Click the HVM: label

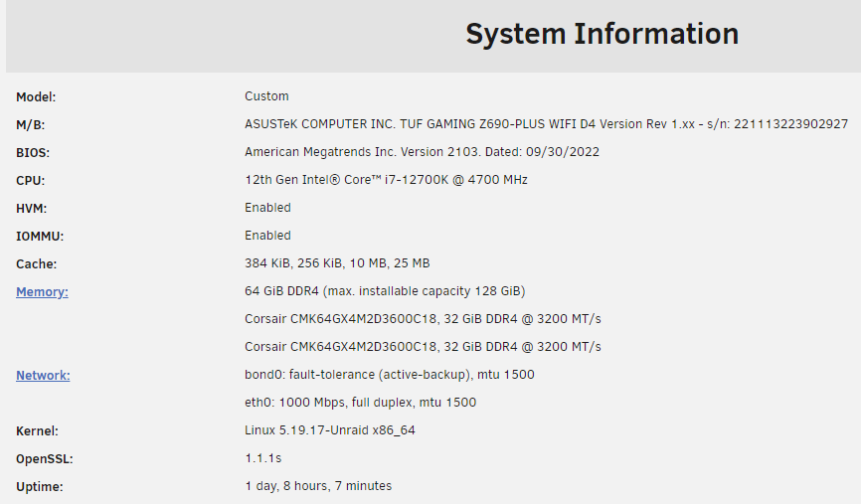coord(31,209)
